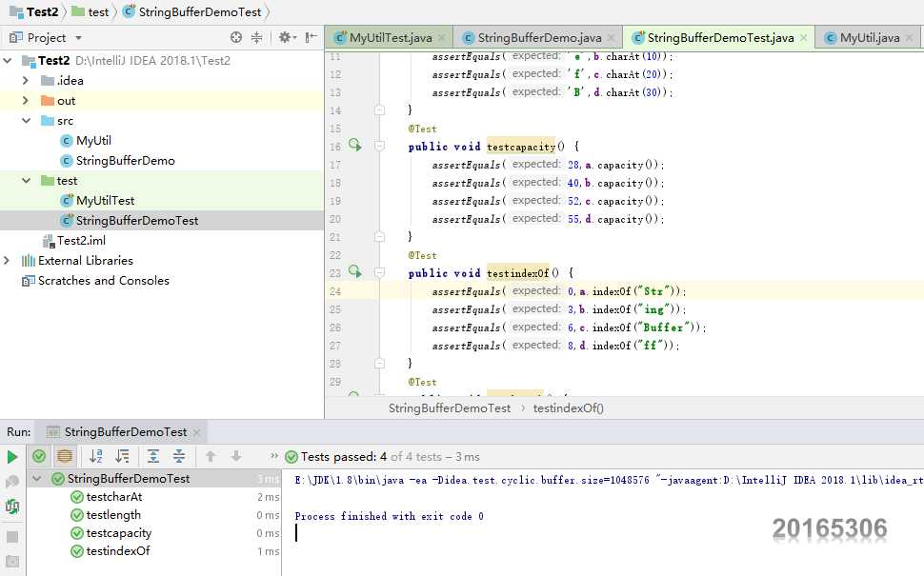
Task: Sort test results alphabetically
Action: coord(96,457)
